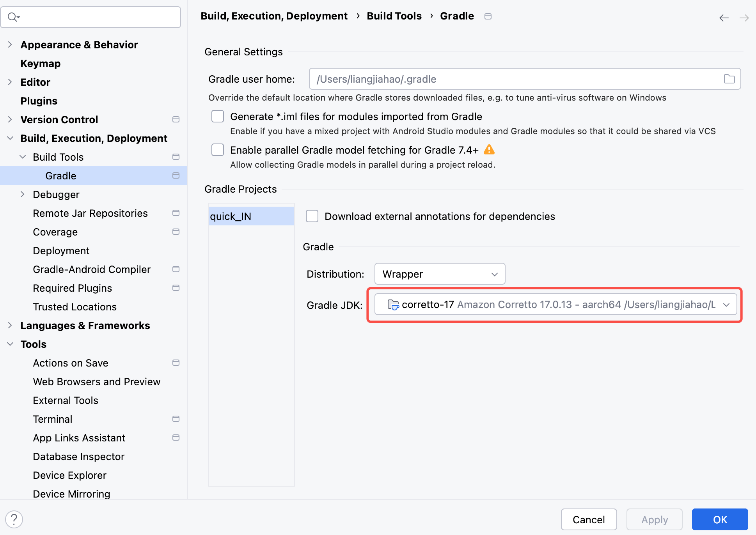The height and width of the screenshot is (535, 756).
Task: Click the Gradle user home path field
Action: click(515, 79)
